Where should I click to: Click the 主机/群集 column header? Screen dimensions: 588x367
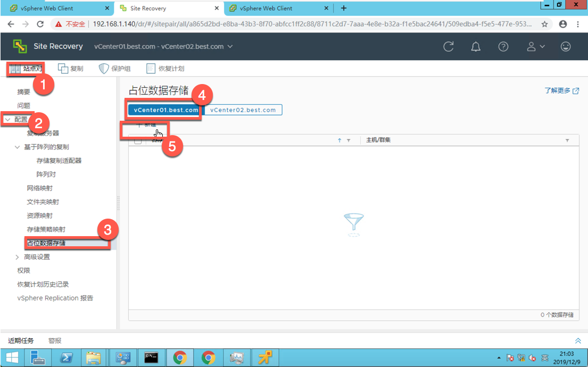pyautogui.click(x=378, y=140)
